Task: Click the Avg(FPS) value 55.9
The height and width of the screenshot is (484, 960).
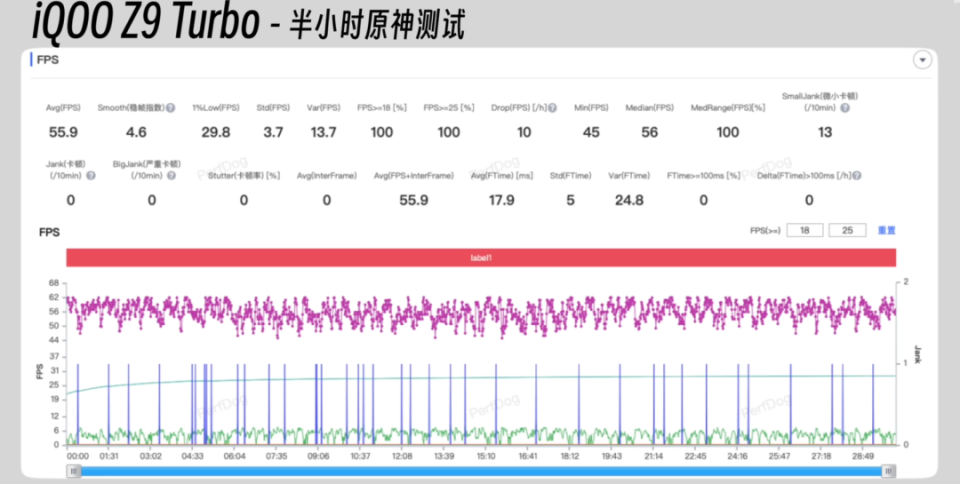Action: 63,132
